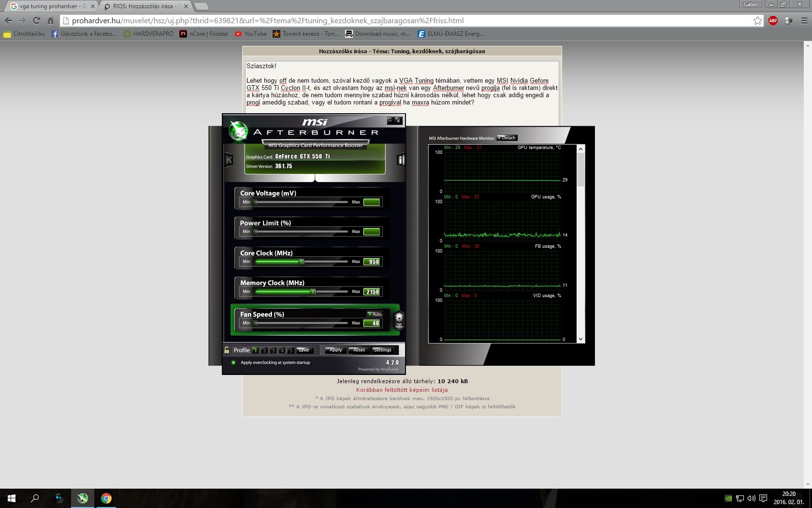Open the three-dots extension icon beside Adblock Plus

pos(788,20)
